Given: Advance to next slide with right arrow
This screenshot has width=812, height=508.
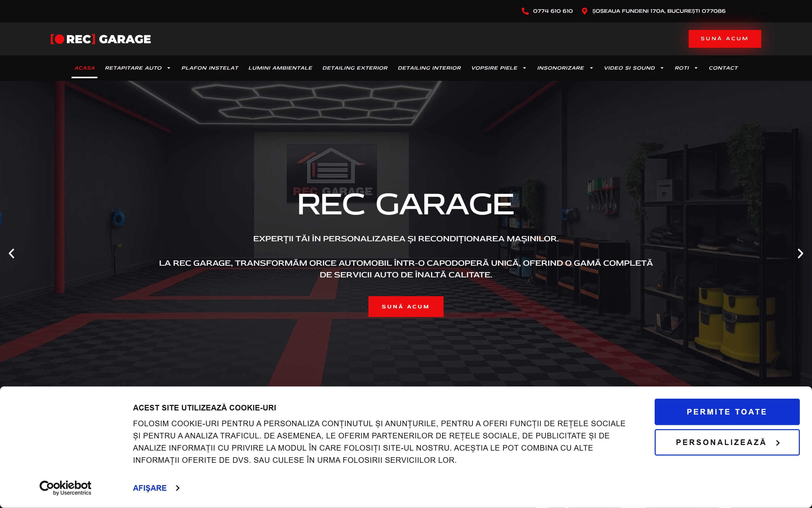Looking at the screenshot, I should (x=800, y=253).
